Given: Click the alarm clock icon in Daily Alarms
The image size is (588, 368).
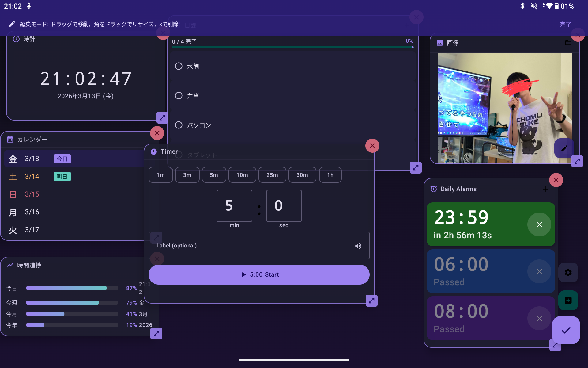Looking at the screenshot, I should [434, 189].
